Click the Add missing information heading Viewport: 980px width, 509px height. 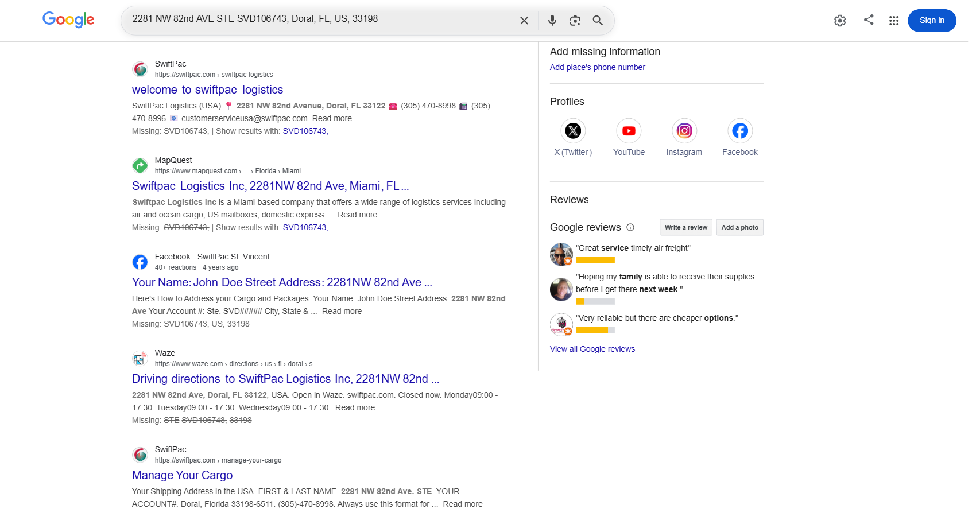(x=605, y=52)
